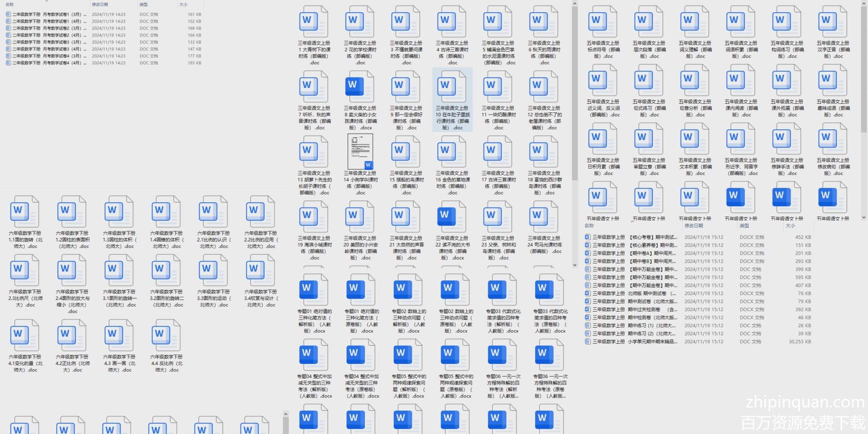Click the 三年级语文上册 pane scrollbar thumb
Screen dimensions: 868x434
pos(575,93)
